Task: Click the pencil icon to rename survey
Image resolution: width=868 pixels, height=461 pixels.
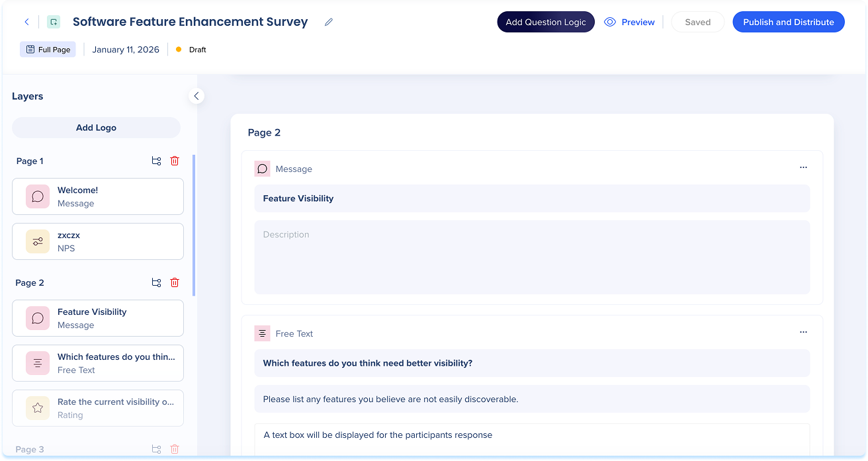Action: 329,22
